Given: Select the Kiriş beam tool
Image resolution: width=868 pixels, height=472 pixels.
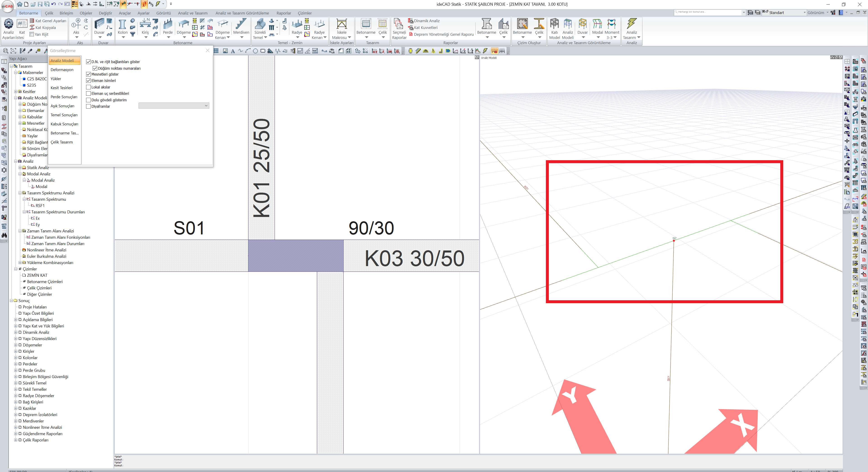Looking at the screenshot, I should (x=145, y=28).
